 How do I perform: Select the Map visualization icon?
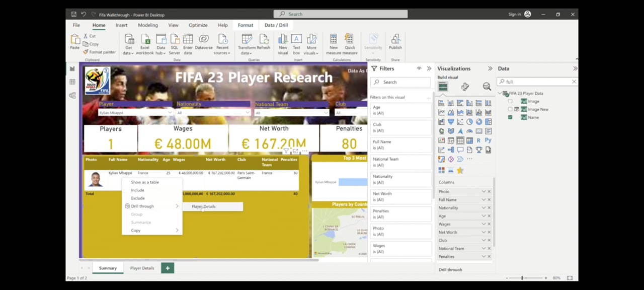pos(441,131)
